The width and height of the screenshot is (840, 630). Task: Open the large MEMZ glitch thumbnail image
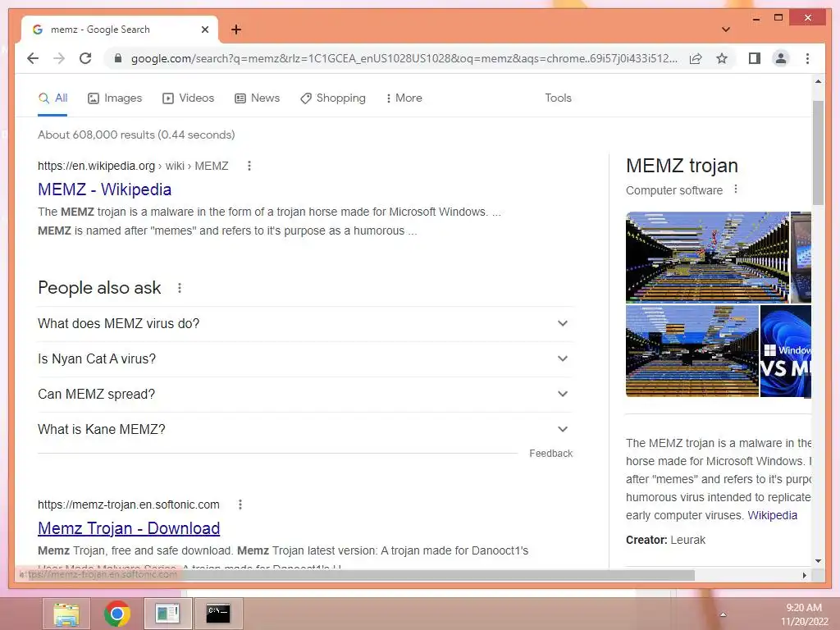pyautogui.click(x=707, y=258)
